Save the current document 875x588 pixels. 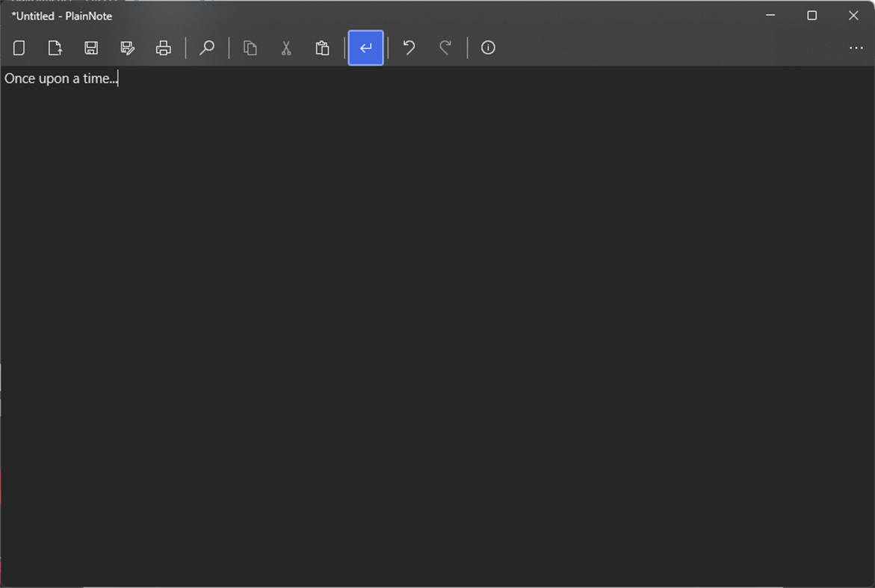(91, 47)
